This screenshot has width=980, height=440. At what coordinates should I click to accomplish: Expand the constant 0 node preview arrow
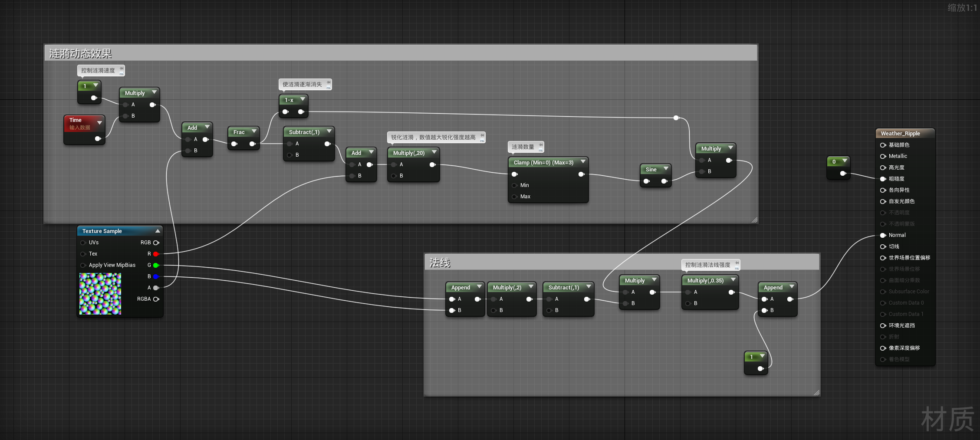click(845, 161)
